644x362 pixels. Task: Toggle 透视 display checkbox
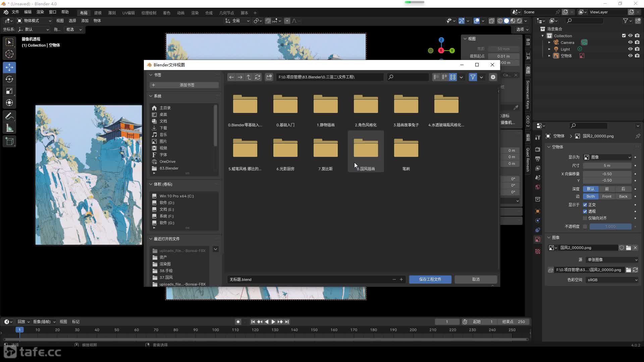click(585, 212)
